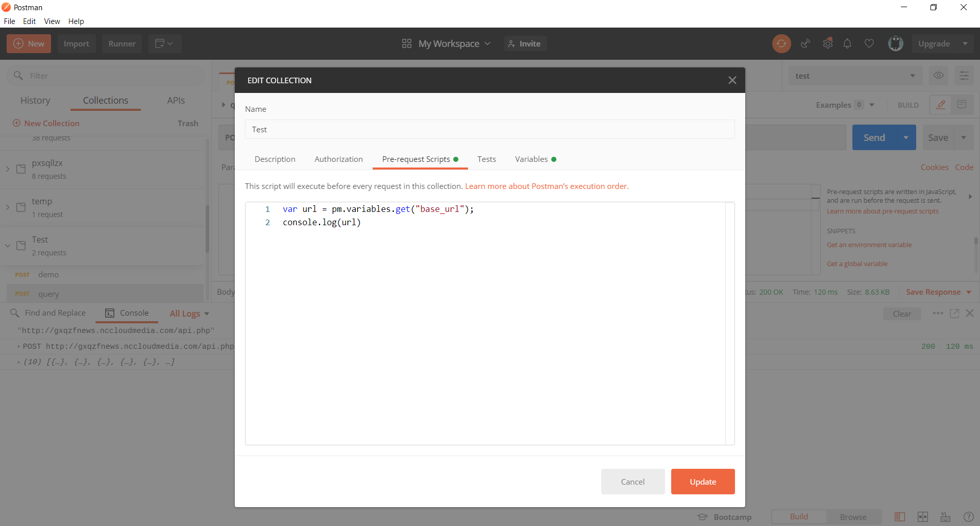
Task: Switch to Build mode
Action: (x=799, y=517)
